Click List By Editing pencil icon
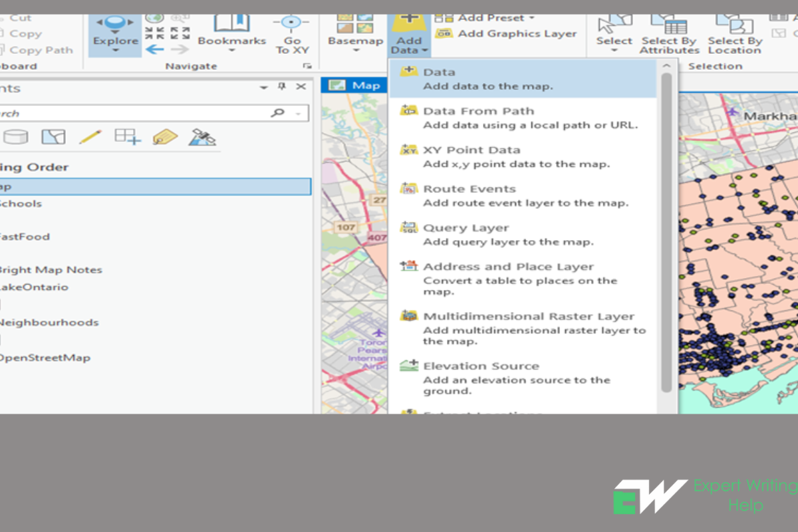The width and height of the screenshot is (798, 532). click(x=90, y=137)
